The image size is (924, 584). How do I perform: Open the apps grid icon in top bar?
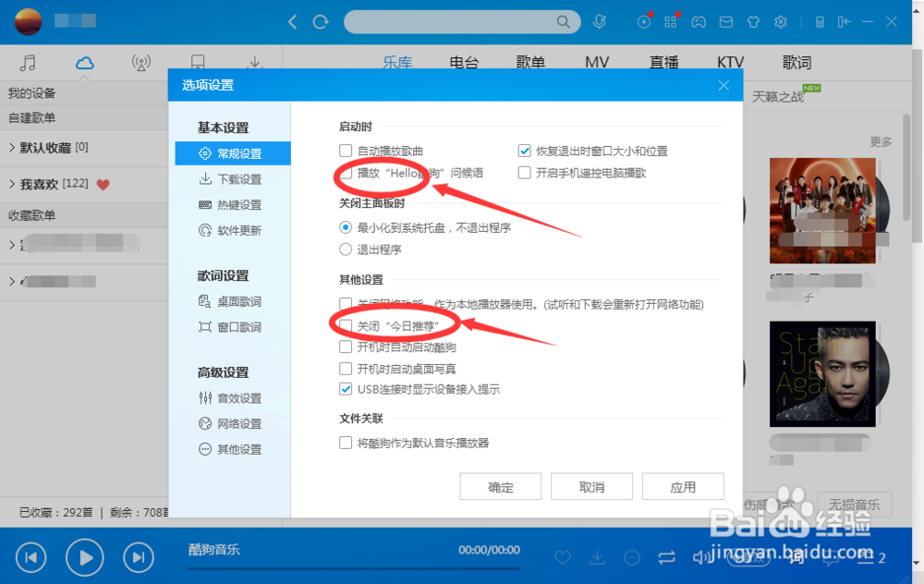tap(671, 22)
